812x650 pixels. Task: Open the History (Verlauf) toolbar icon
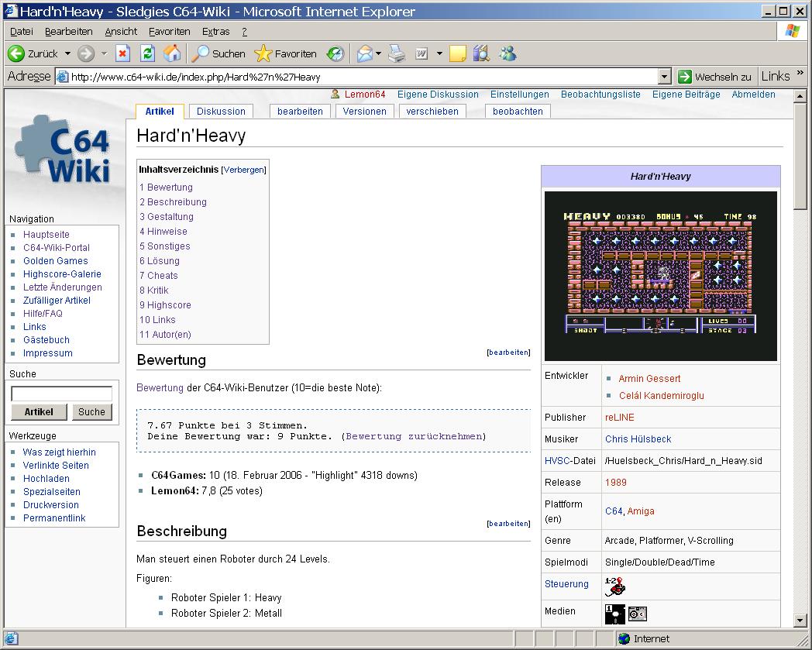335,53
